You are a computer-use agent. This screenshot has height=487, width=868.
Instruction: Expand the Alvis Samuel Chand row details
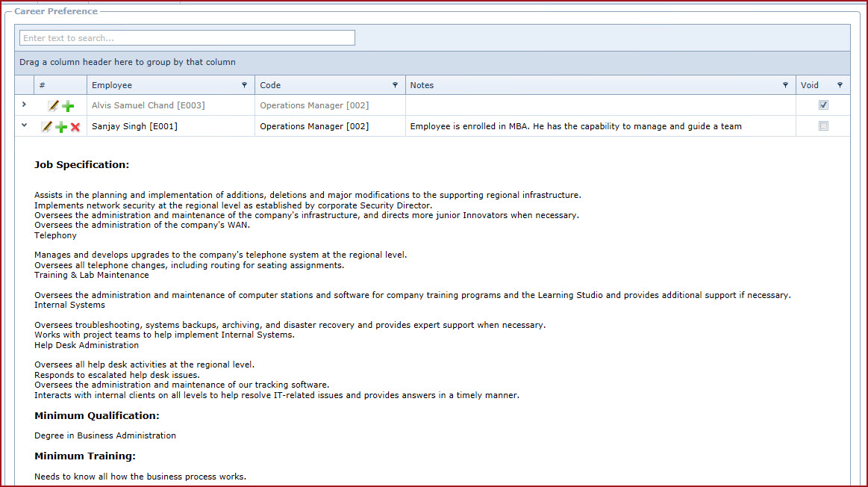(x=24, y=105)
